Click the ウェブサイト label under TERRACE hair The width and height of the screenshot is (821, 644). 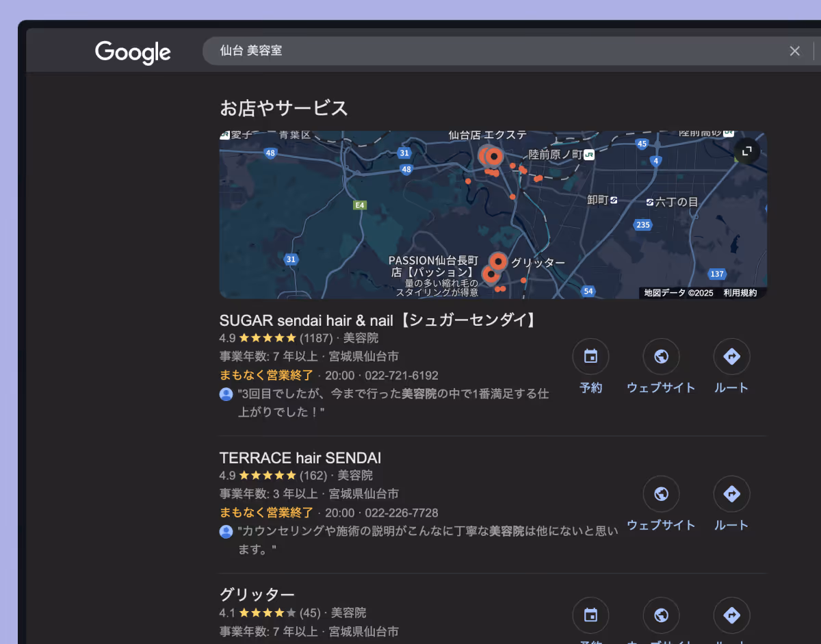tap(661, 526)
